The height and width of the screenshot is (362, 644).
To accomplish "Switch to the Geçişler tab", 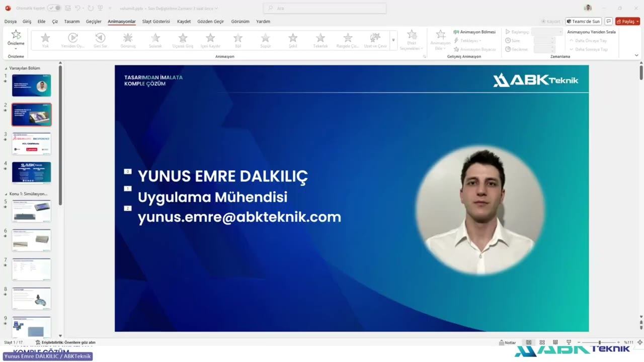I will pos(94,22).
